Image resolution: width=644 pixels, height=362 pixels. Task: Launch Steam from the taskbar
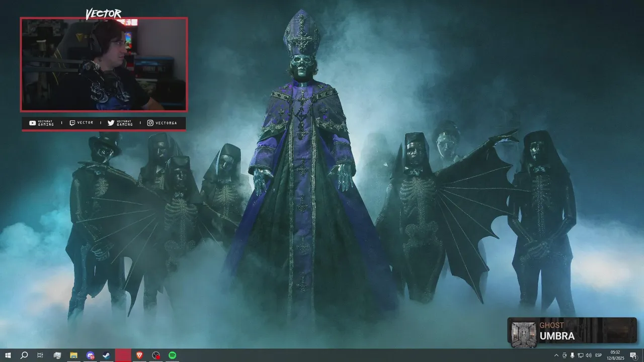(106, 355)
